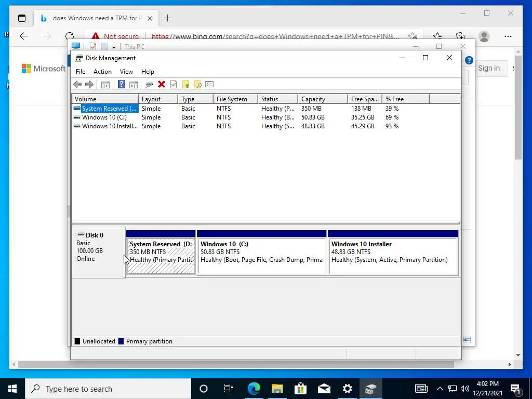Sort by Volume column header

(x=105, y=99)
